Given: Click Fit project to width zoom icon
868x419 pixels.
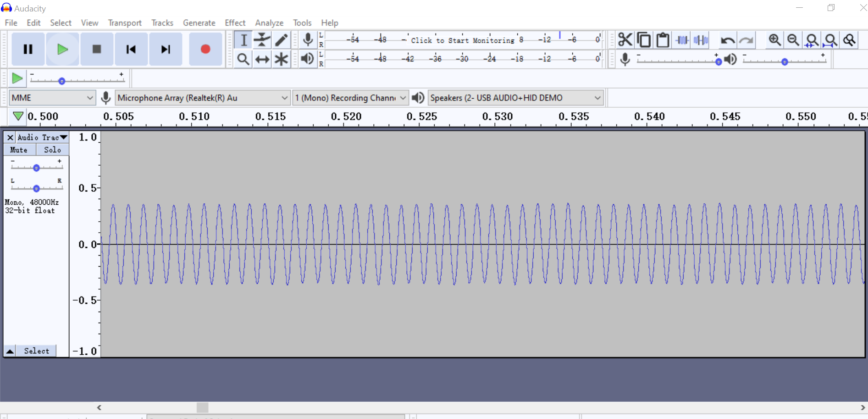Looking at the screenshot, I should point(831,40).
